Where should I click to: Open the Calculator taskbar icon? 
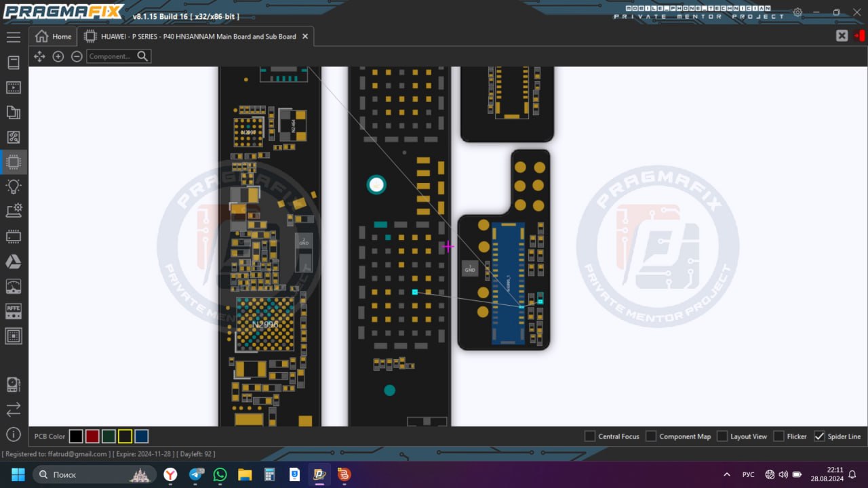269,474
